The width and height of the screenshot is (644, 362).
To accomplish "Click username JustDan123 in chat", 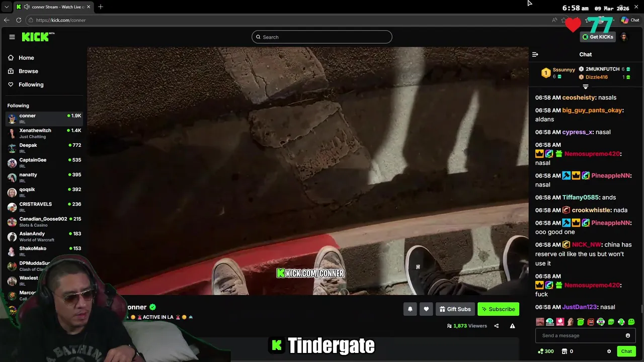I will (580, 307).
